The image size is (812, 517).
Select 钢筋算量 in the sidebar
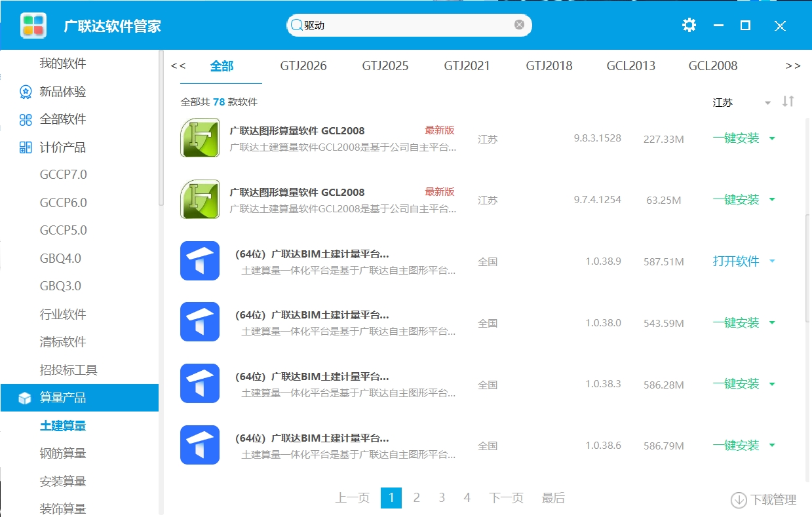63,453
